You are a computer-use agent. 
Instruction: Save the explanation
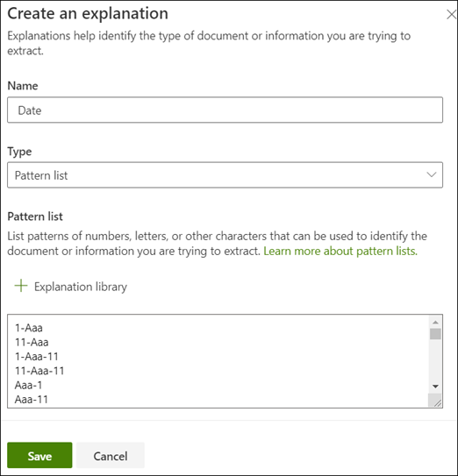[39, 455]
